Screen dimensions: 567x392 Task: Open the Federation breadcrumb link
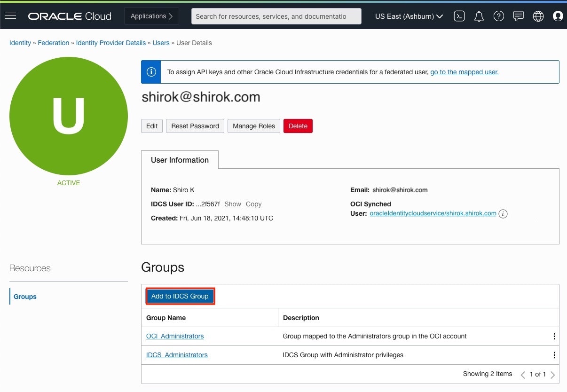54,43
